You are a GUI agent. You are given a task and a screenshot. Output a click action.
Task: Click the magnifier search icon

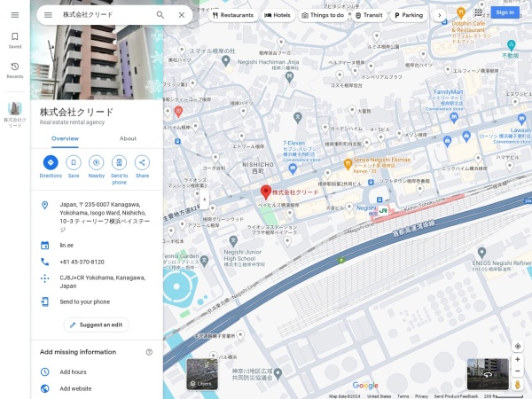[160, 15]
